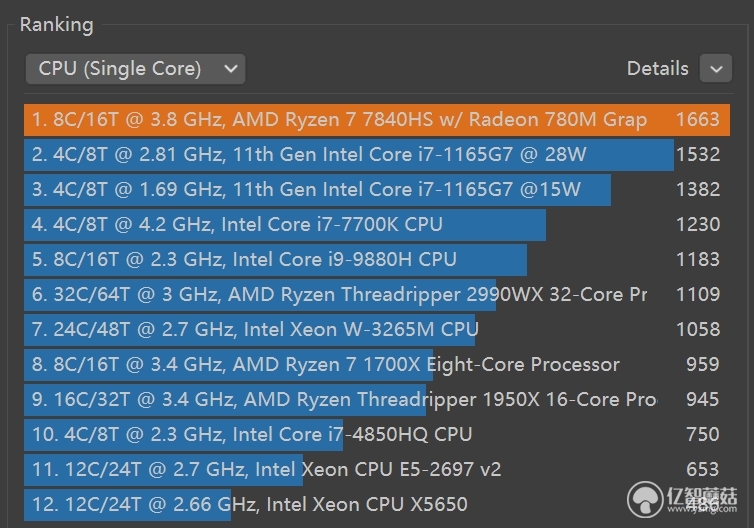Select the Xeon X5650 ranking row
The height and width of the screenshot is (528, 754).
[x=377, y=505]
